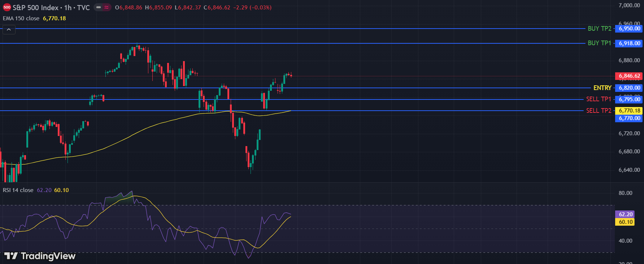This screenshot has height=264, width=644.
Task: Click the gray dash market status icon
Action: (99, 7)
